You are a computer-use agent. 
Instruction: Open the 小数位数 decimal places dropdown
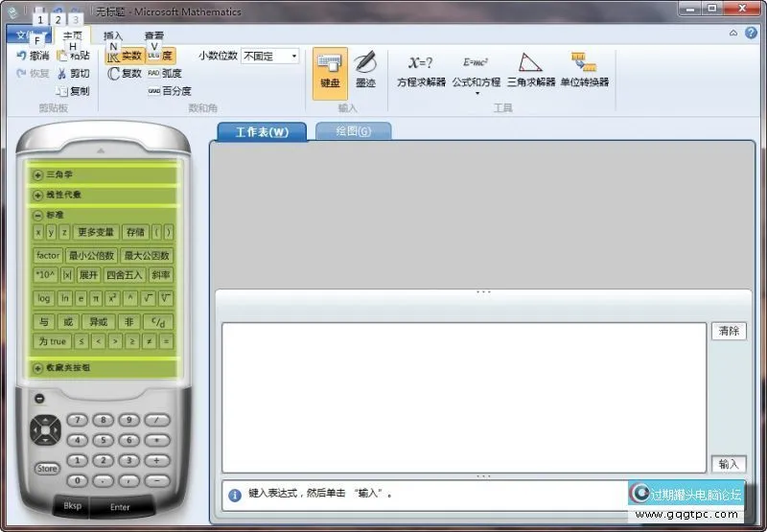[x=293, y=57]
